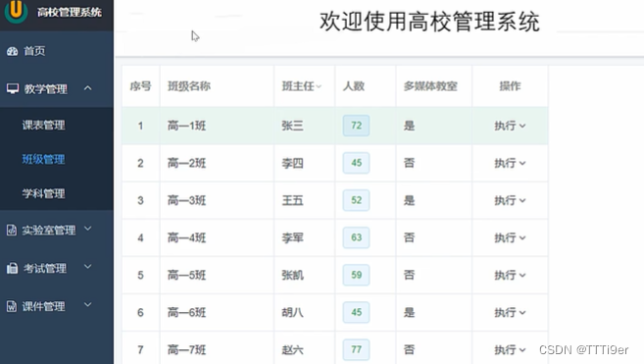Click the document icon beside 实验室管理
This screenshot has height=364, width=644.
pyautogui.click(x=12, y=230)
